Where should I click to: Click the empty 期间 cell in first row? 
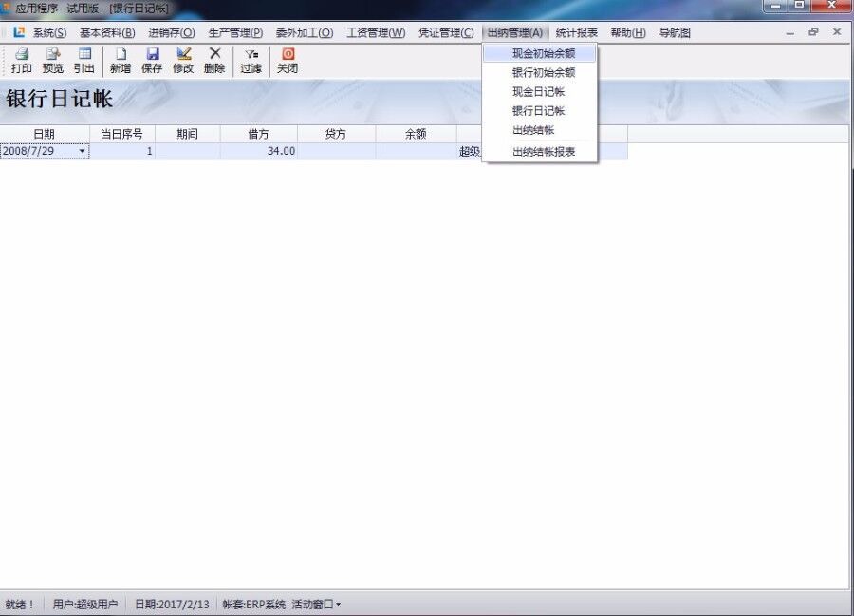point(187,151)
